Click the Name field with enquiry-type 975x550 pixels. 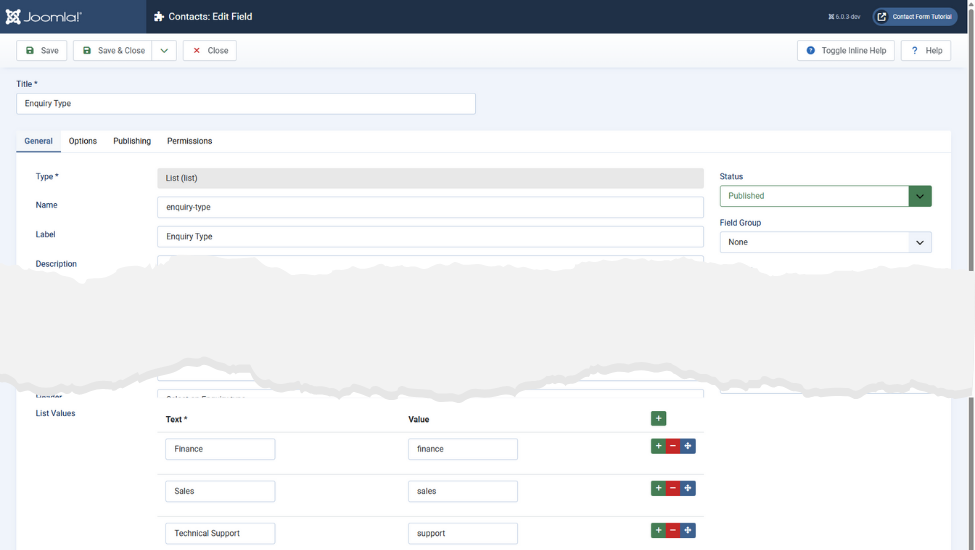430,207
